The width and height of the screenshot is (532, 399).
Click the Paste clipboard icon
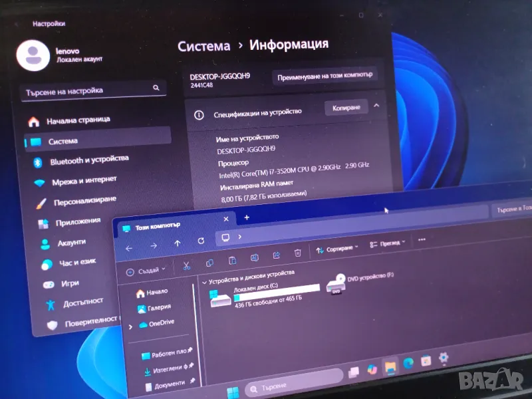232,261
